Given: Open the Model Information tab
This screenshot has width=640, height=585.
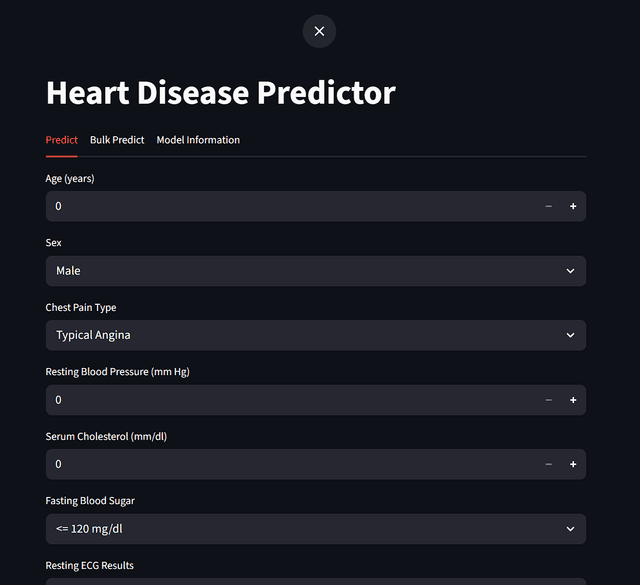Looking at the screenshot, I should (x=198, y=140).
